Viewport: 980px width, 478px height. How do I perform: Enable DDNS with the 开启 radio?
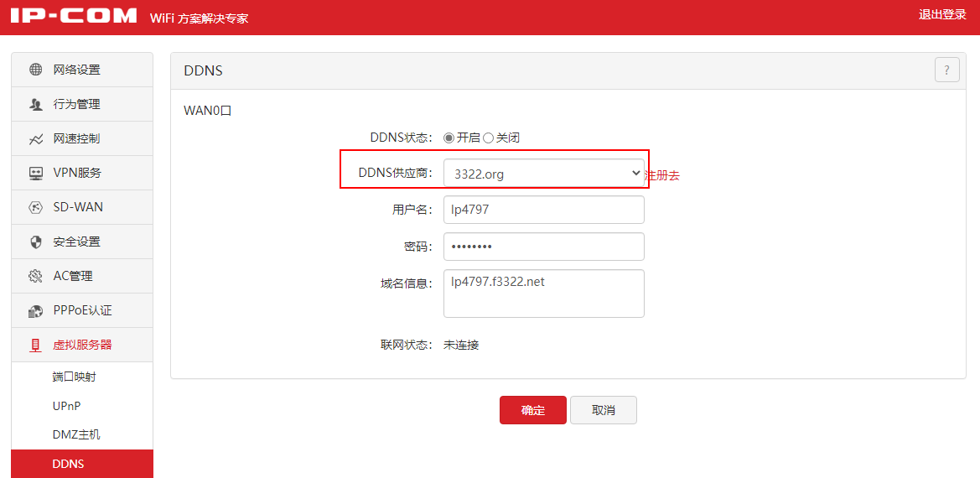point(449,138)
